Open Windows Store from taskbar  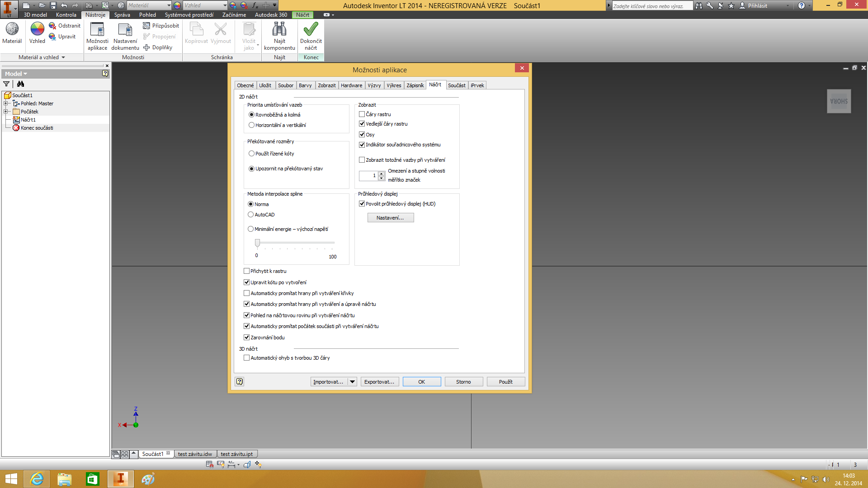[92, 479]
